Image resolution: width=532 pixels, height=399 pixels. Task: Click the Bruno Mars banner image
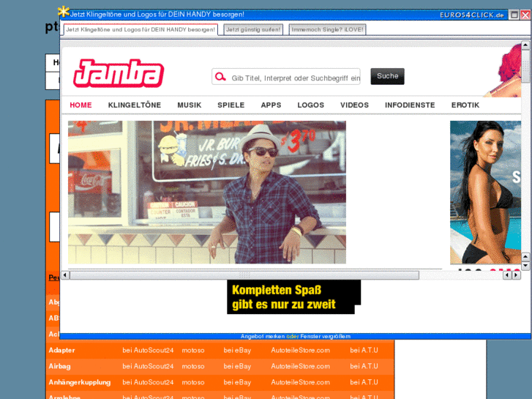click(x=207, y=193)
